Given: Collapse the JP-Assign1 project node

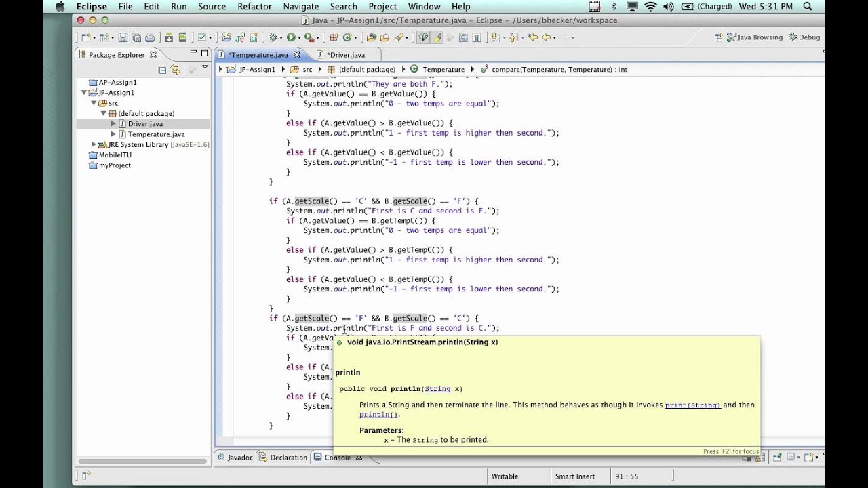Looking at the screenshot, I should [85, 93].
